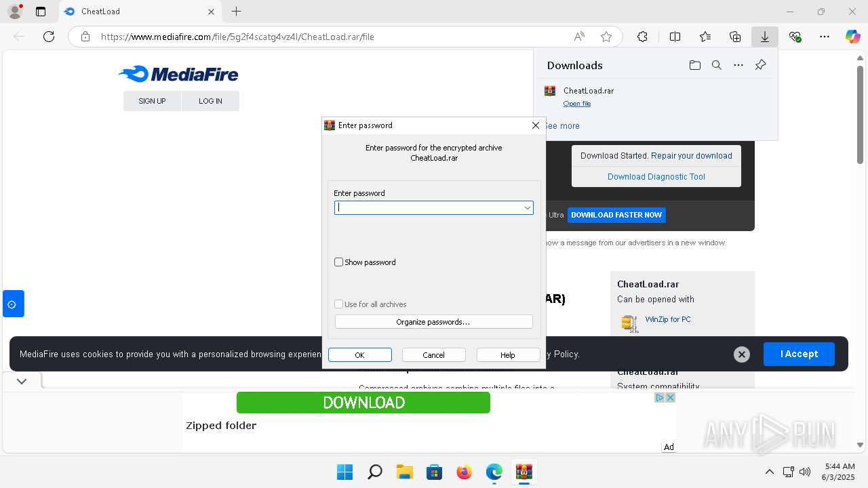Grab the page vertical scrollbar thumb

coord(860,115)
